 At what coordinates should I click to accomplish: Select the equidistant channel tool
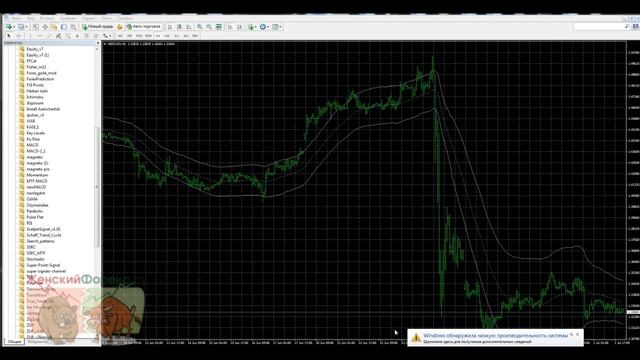58,36
